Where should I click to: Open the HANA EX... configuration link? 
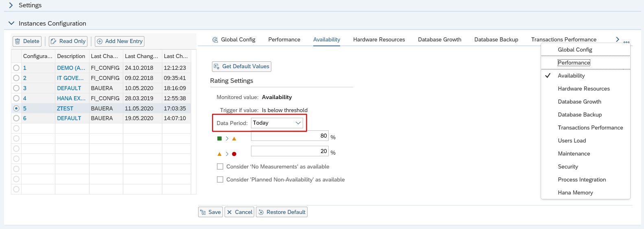71,98
